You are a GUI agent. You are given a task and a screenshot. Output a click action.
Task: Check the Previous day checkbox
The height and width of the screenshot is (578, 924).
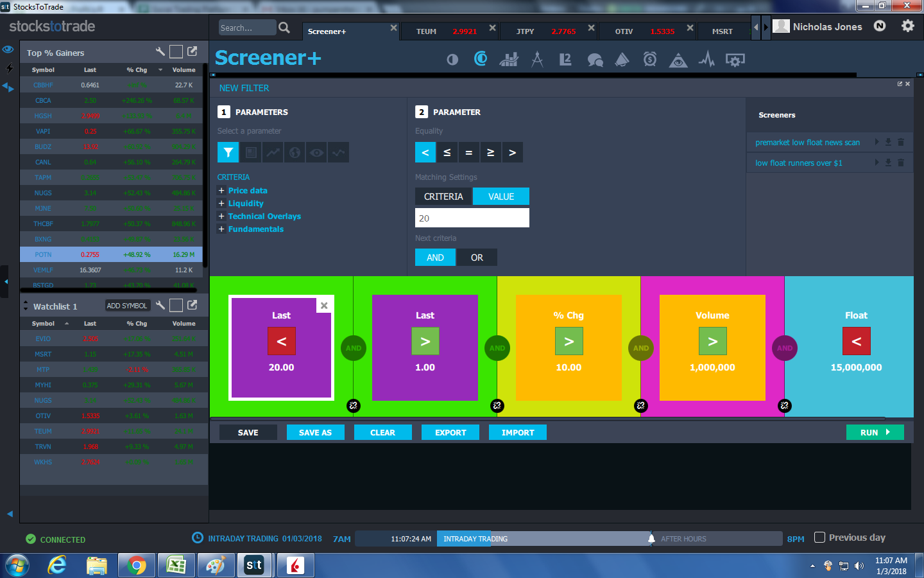819,538
